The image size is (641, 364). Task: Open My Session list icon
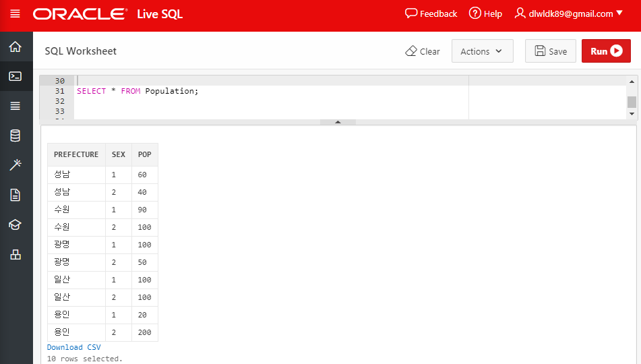[15, 106]
